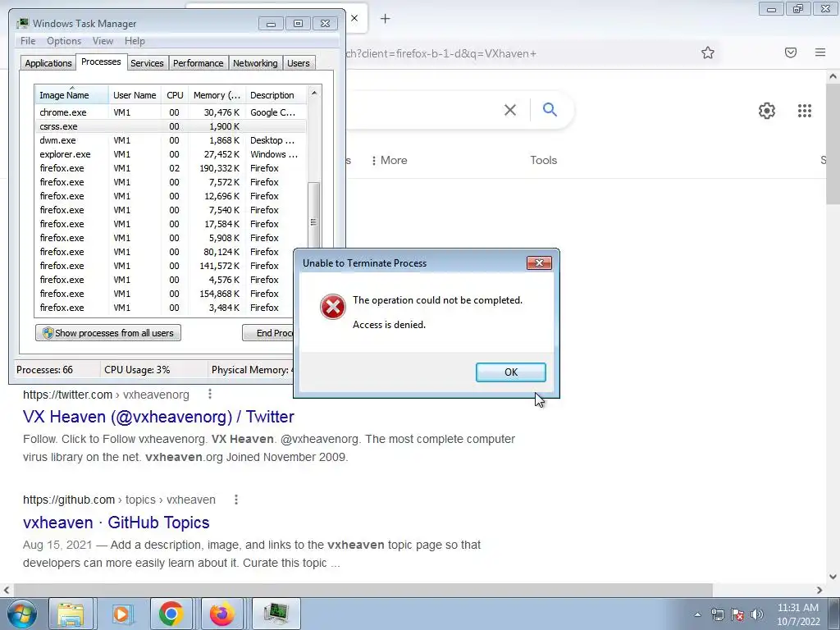840x630 pixels.
Task: Open the Options menu in Task Manager
Action: pos(64,41)
